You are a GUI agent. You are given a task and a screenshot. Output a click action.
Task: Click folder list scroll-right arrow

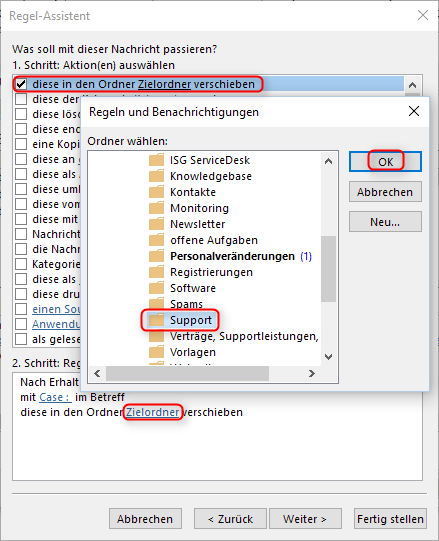[312, 373]
